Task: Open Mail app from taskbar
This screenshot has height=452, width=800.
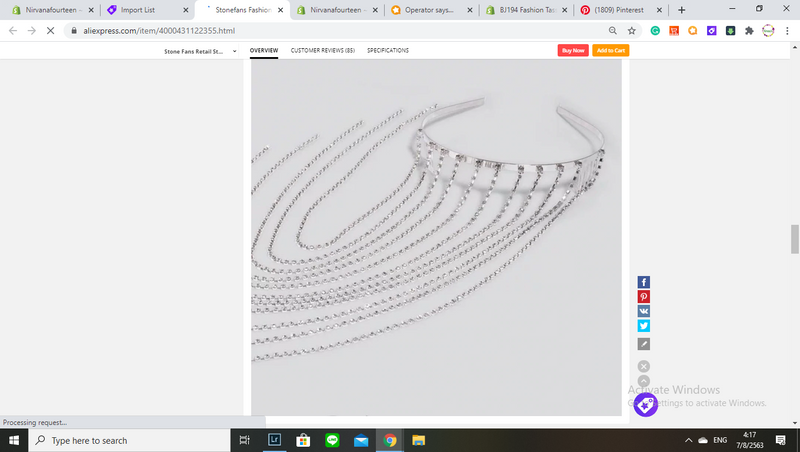Action: [x=361, y=440]
